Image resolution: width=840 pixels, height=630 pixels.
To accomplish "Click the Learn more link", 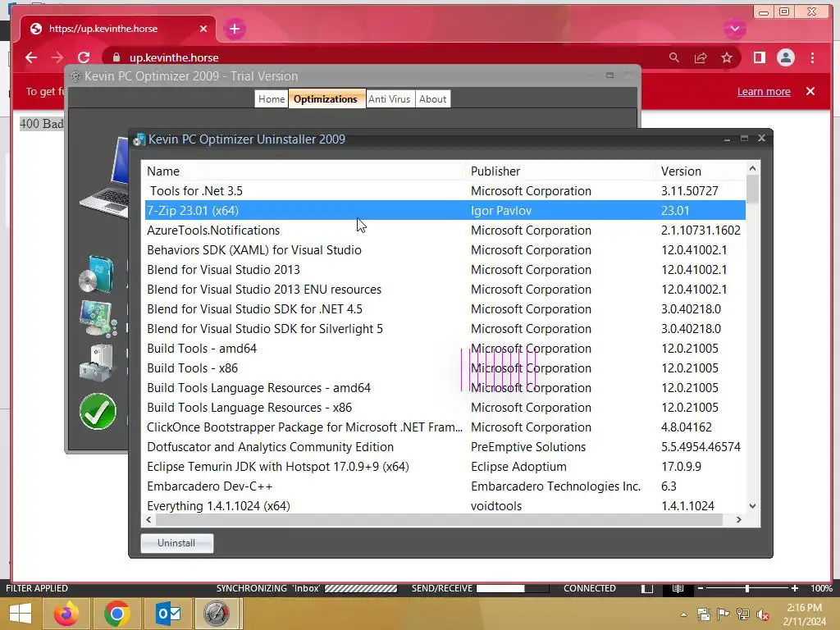I will tap(764, 92).
